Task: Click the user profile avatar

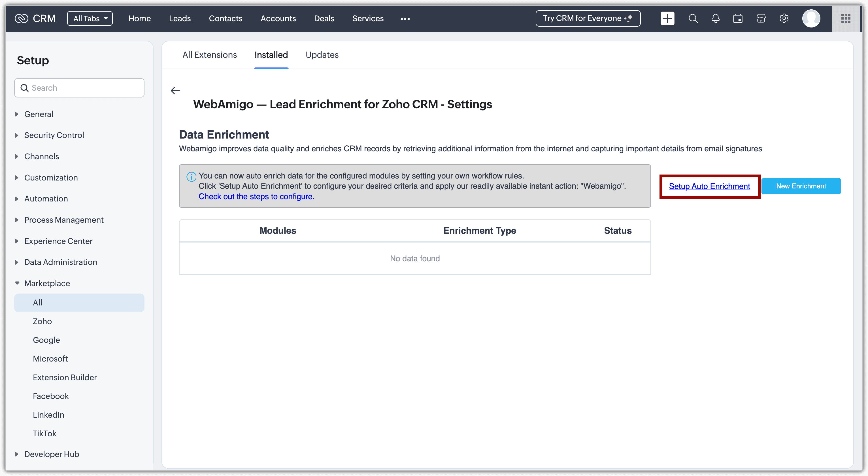Action: pos(811,18)
